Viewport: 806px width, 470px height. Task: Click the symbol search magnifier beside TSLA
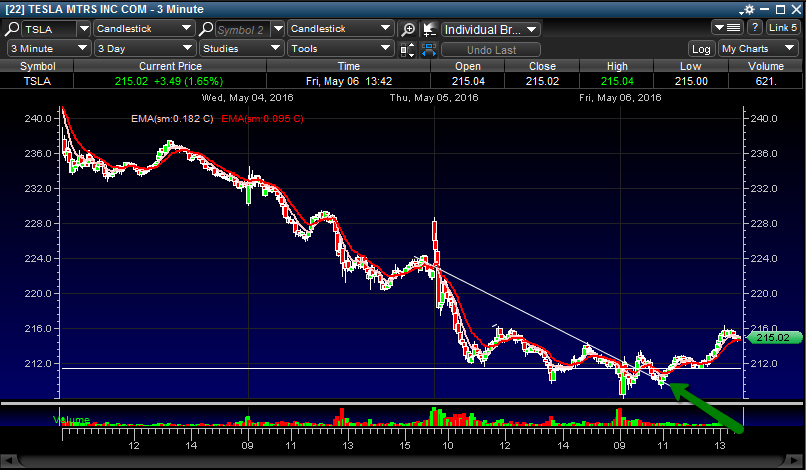pos(12,29)
